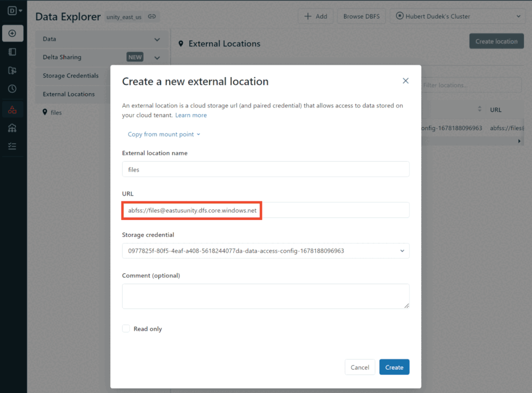
Task: Select the Data Explorer shapes icon
Action: [x=12, y=110]
